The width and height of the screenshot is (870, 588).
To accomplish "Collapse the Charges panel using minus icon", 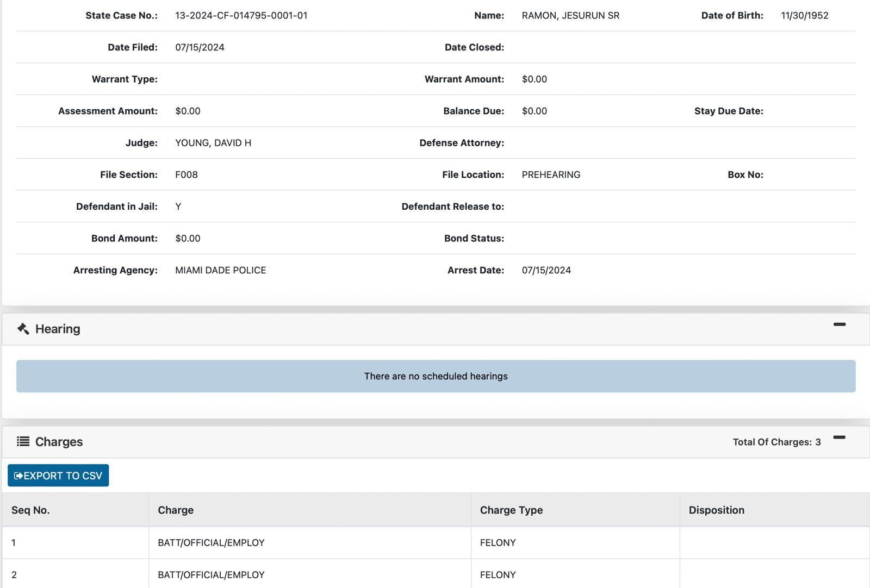I will (839, 437).
